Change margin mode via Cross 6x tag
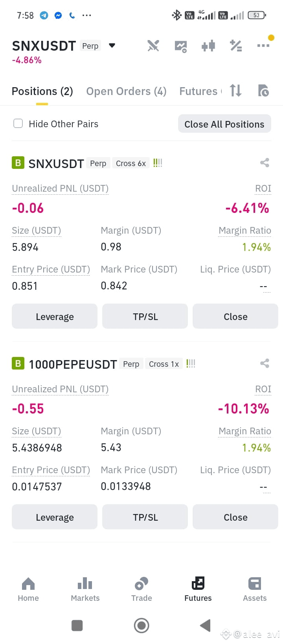 click(x=131, y=163)
